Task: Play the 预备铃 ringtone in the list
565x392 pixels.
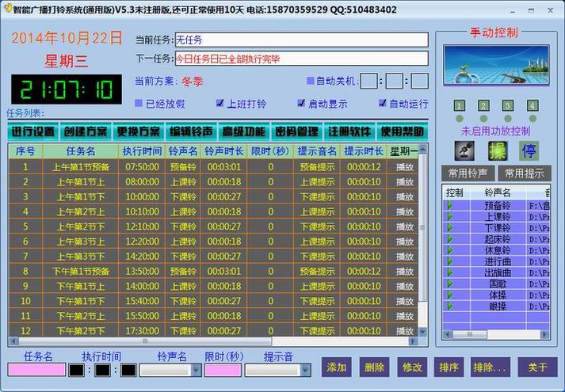Action: click(x=449, y=205)
